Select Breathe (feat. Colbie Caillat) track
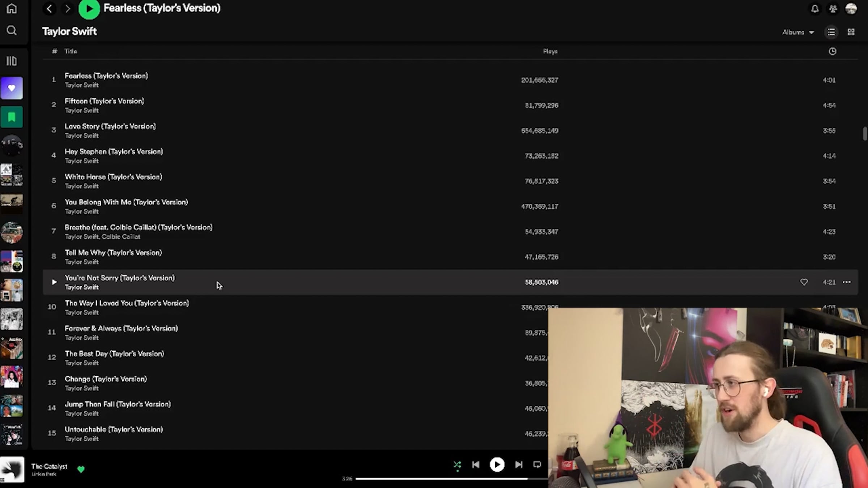868x488 pixels. click(x=139, y=227)
